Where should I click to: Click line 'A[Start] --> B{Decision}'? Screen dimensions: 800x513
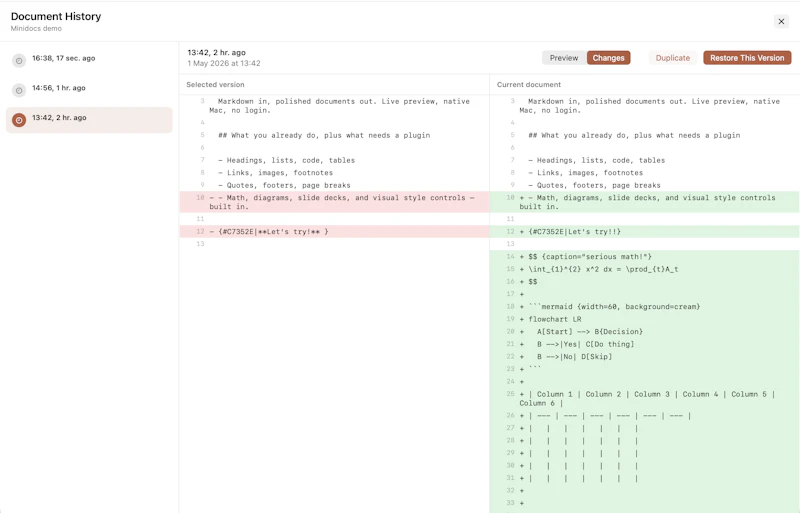click(x=644, y=332)
